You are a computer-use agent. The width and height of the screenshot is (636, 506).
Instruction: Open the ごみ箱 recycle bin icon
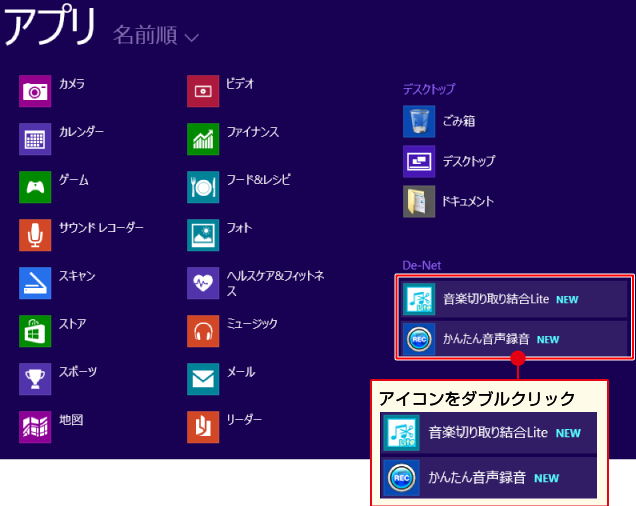(x=419, y=122)
